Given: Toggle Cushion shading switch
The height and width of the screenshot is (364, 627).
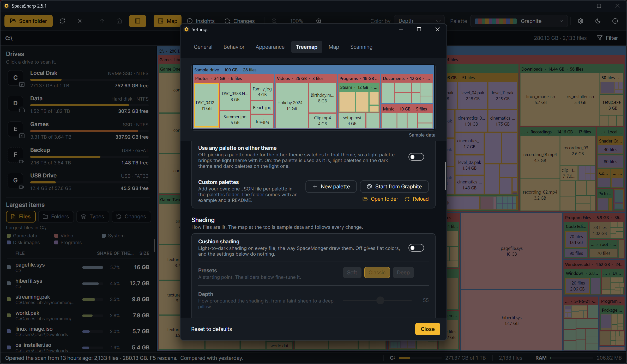Looking at the screenshot, I should click(416, 248).
